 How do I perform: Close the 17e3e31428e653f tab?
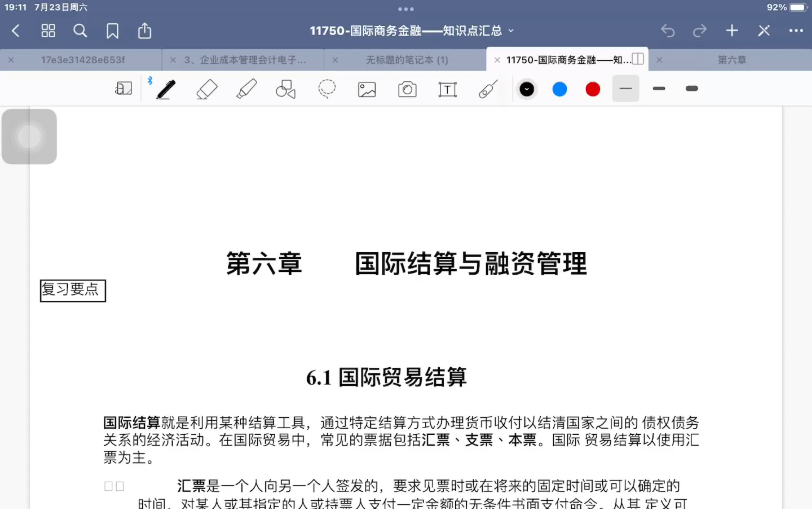click(x=11, y=60)
